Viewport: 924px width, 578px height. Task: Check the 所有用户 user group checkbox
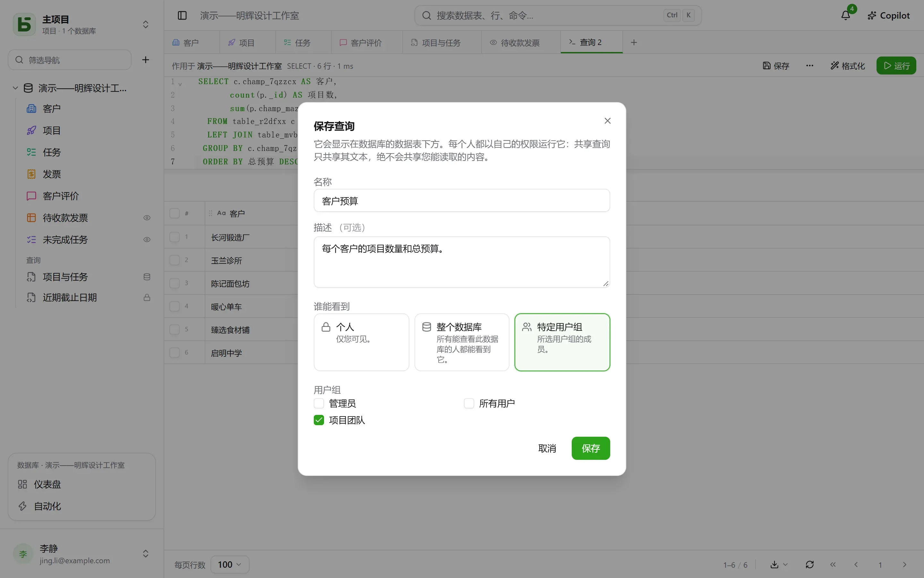pyautogui.click(x=469, y=403)
